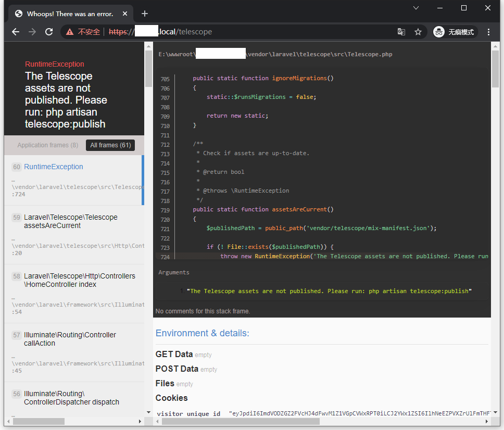Switch to Application frames (8) tab
The image size is (504, 430).
[48, 145]
